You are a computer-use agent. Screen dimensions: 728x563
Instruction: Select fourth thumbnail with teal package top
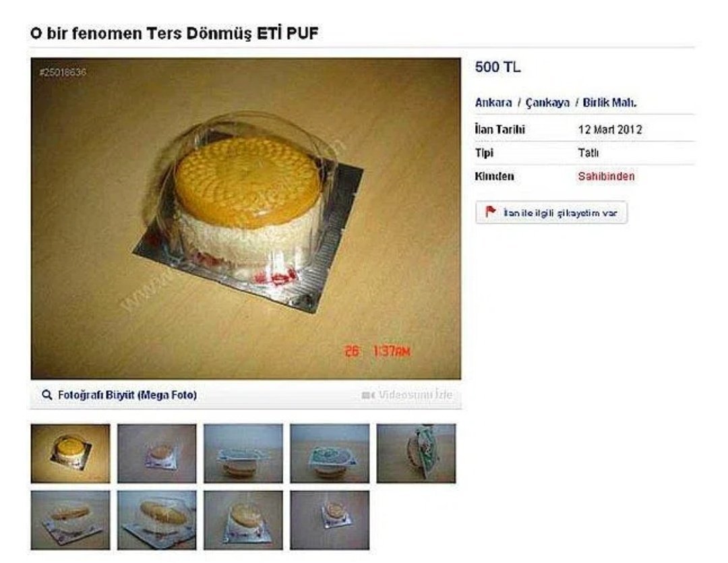point(330,453)
